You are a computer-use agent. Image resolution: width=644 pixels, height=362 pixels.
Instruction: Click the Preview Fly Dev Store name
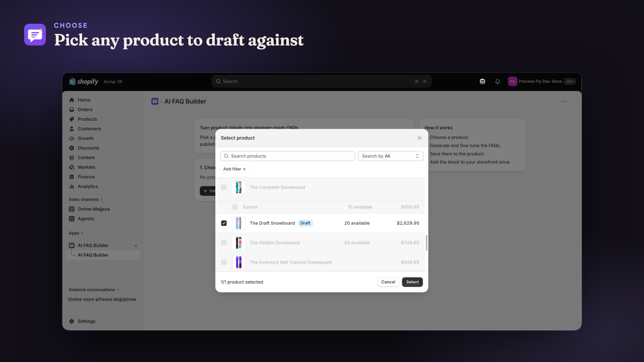540,81
